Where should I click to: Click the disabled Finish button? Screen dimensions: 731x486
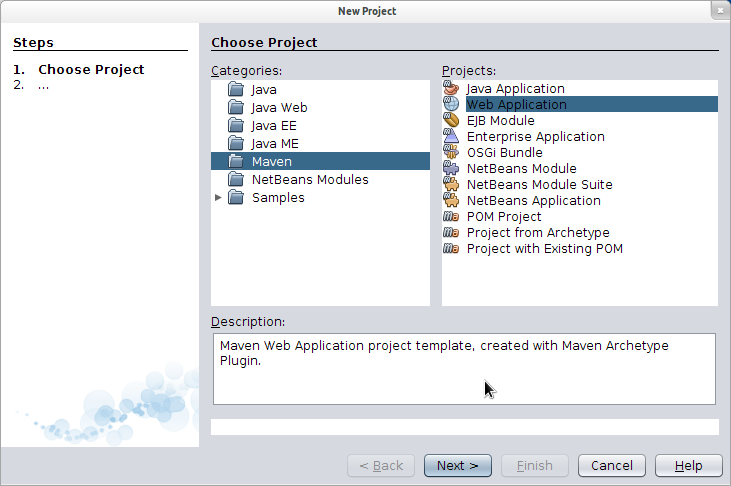coord(535,465)
